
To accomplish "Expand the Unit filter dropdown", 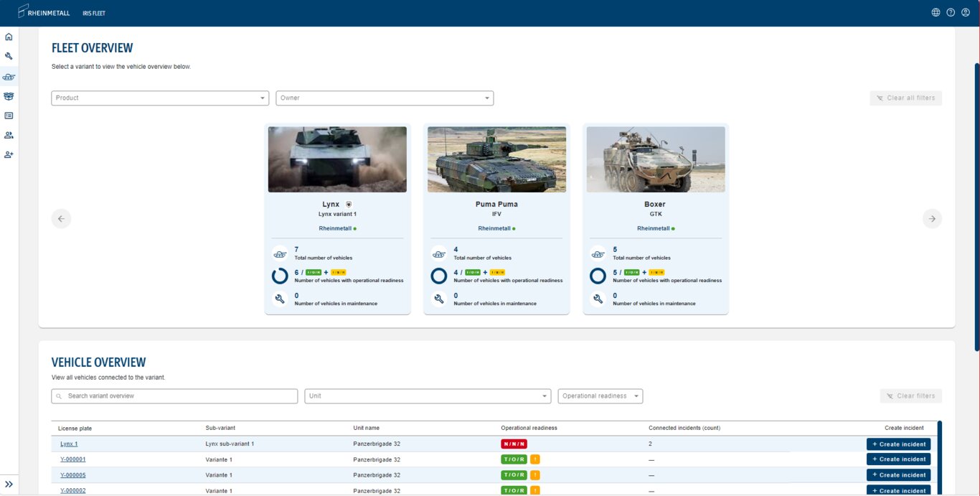I will [x=428, y=396].
